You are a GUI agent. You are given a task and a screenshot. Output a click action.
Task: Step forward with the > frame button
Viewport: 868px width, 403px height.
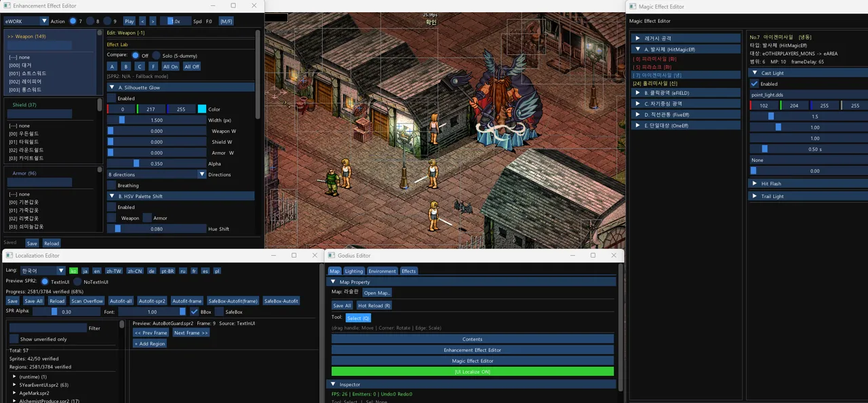pos(153,21)
